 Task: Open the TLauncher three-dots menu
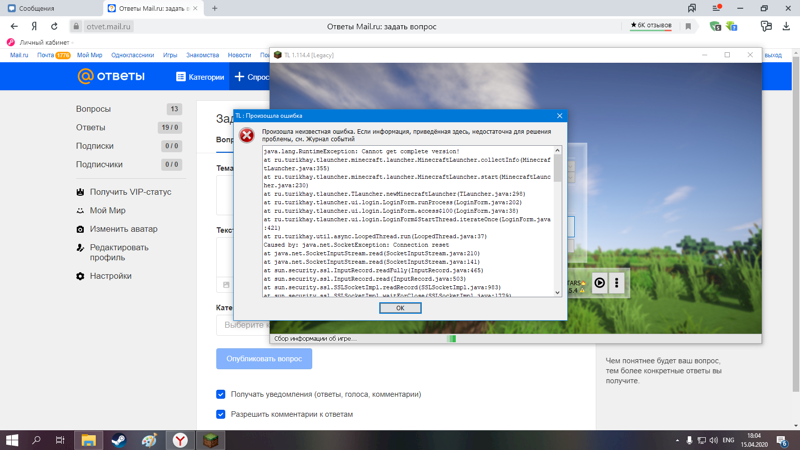click(x=617, y=283)
